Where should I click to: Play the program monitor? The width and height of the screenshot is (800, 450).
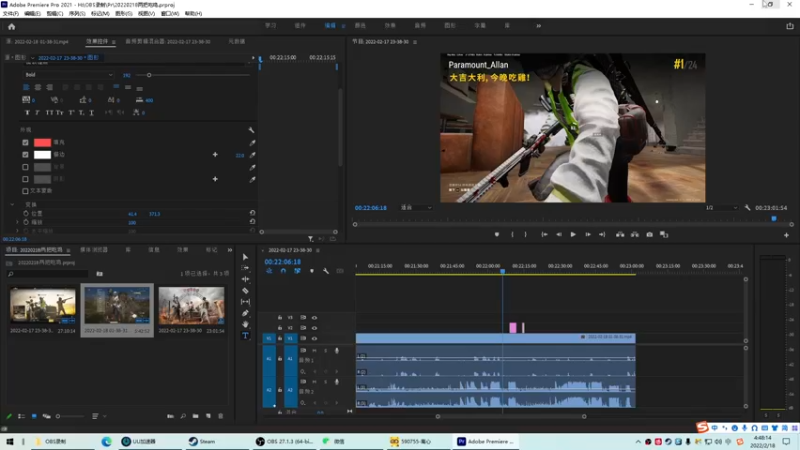(573, 235)
